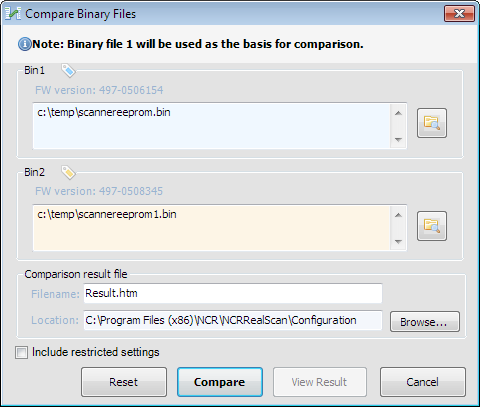Open folder browse icon for Bin2 file
Image resolution: width=480 pixels, height=407 pixels.
coord(432,226)
